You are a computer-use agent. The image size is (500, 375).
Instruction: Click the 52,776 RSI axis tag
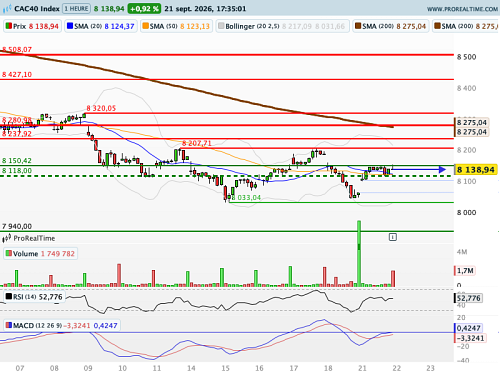468,298
